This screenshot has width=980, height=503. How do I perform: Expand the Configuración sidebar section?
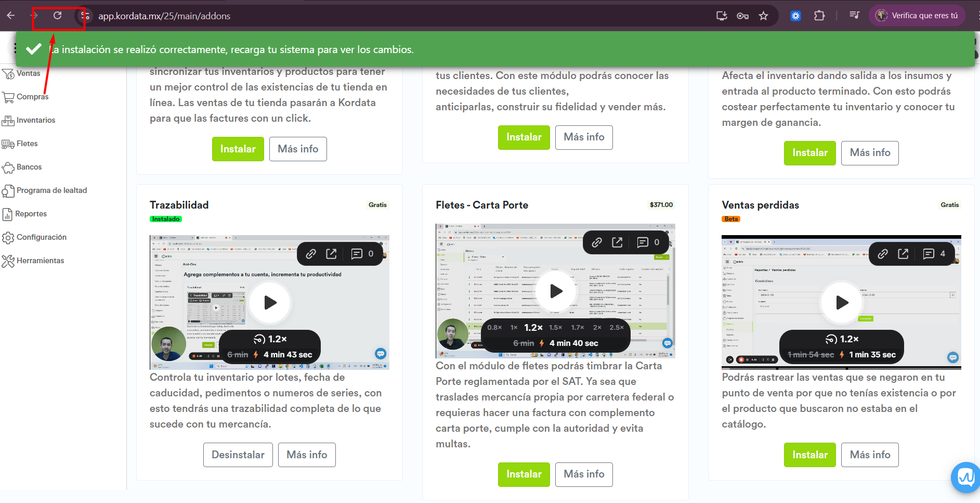tap(41, 237)
